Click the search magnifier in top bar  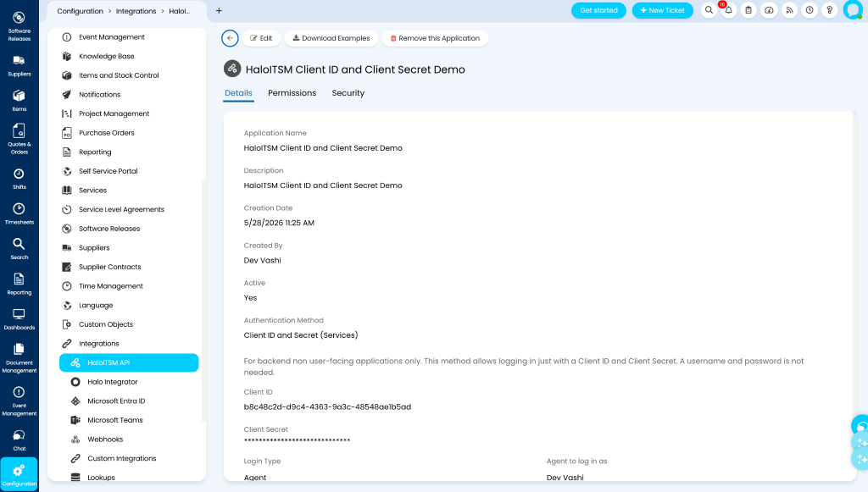click(709, 10)
